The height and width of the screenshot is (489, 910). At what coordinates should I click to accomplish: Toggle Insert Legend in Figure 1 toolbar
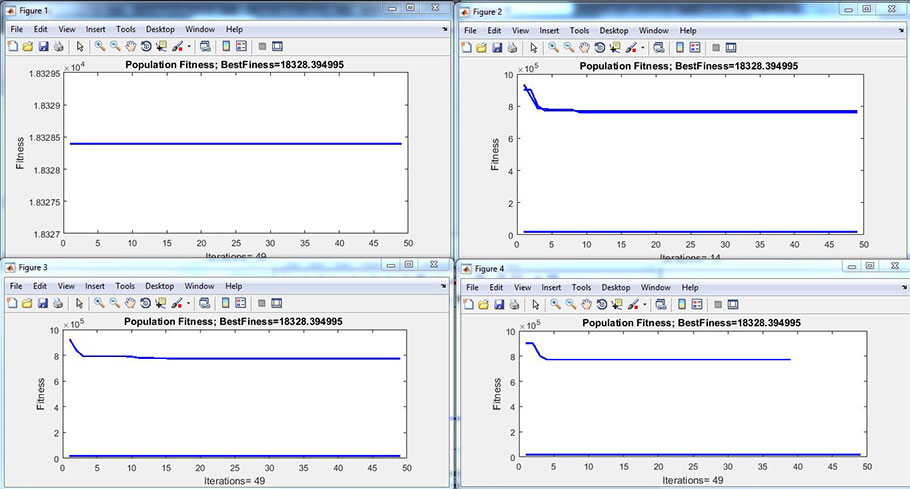tap(241, 46)
